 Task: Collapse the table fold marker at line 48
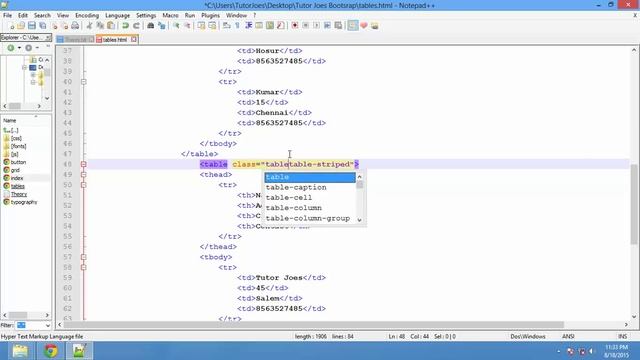[84, 164]
